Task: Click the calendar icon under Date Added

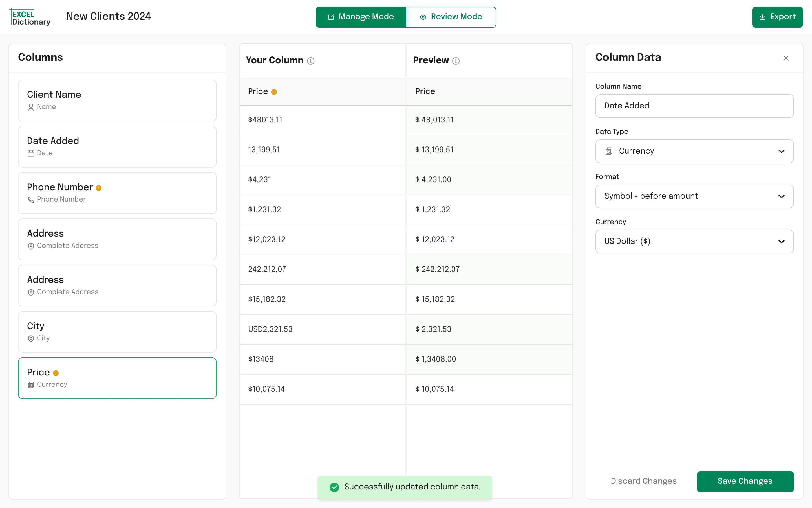Action: tap(31, 153)
